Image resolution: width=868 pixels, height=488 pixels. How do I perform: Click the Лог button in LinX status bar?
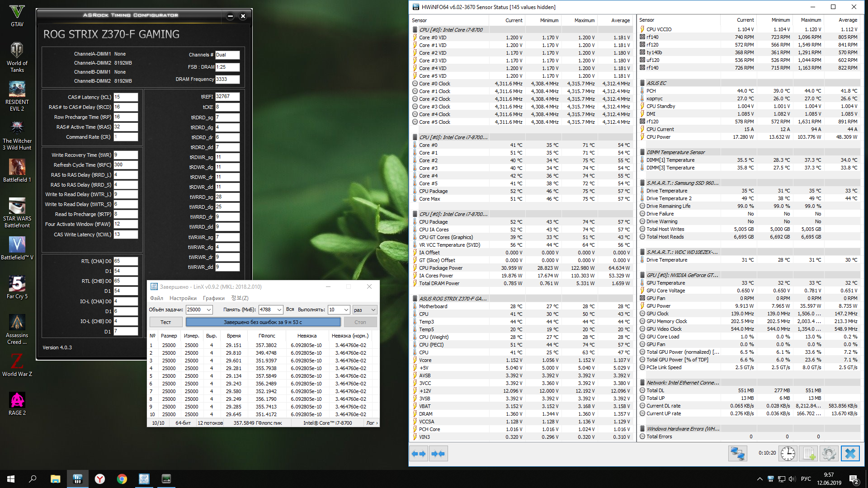372,423
